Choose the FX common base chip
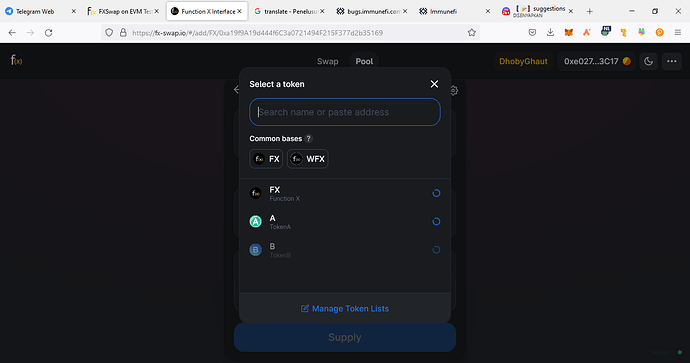This screenshot has width=690, height=363. [266, 159]
